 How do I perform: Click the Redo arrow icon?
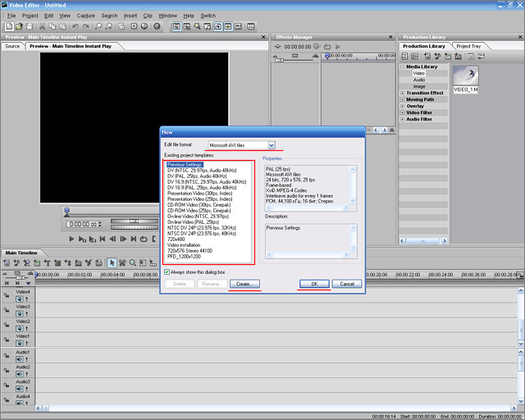86,26
